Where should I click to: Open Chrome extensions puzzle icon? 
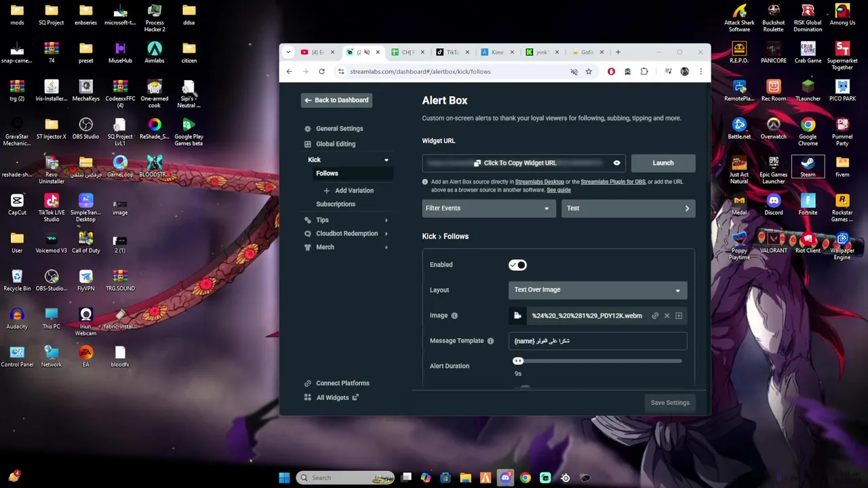[644, 71]
